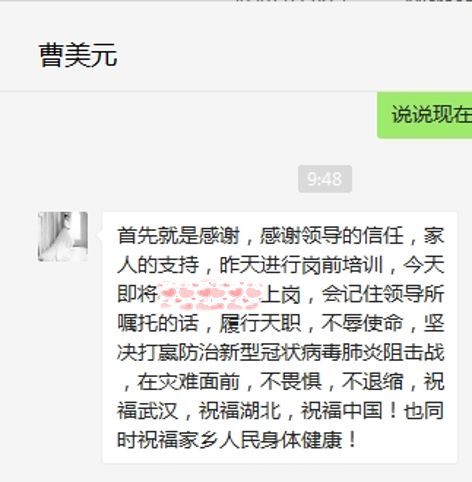The image size is (472, 482).
Task: Click the words 不退缩 in message
Action: (x=372, y=382)
